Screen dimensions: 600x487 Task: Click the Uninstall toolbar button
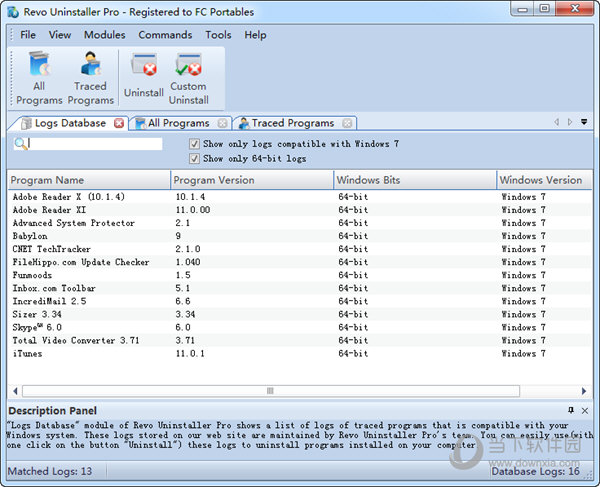point(143,77)
